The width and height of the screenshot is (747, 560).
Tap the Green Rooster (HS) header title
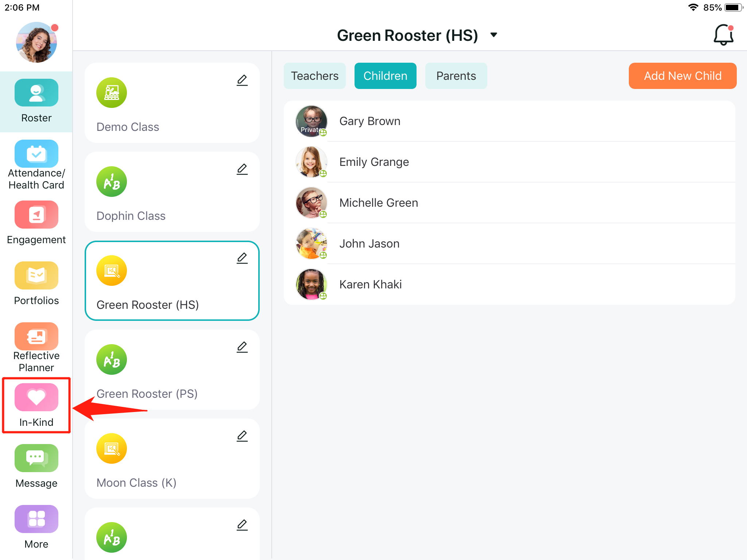pos(407,35)
